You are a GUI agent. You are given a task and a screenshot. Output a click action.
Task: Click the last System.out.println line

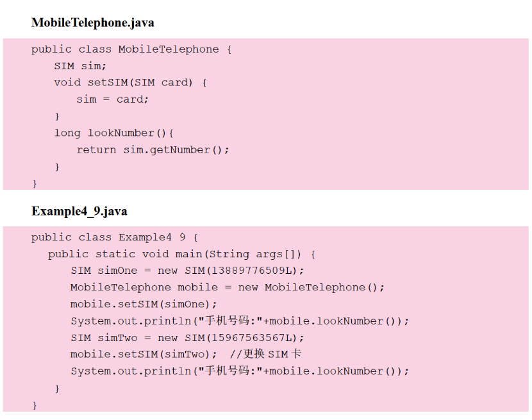pos(239,371)
